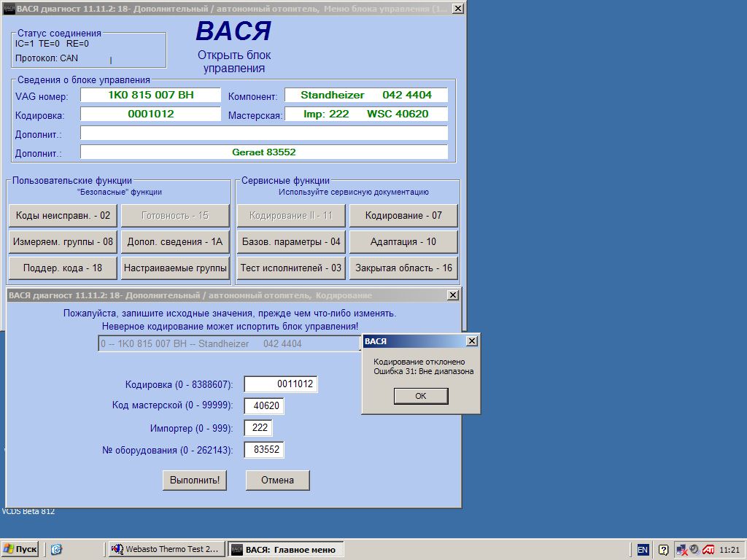Click the help question mark tray icon
747x560 pixels.
tap(663, 550)
